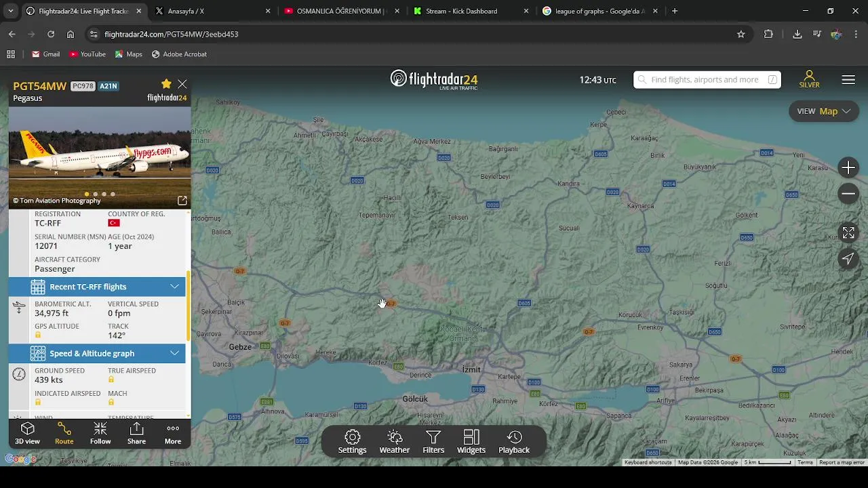Switch to league of graphs Google tab
The height and width of the screenshot is (488, 868).
[599, 11]
